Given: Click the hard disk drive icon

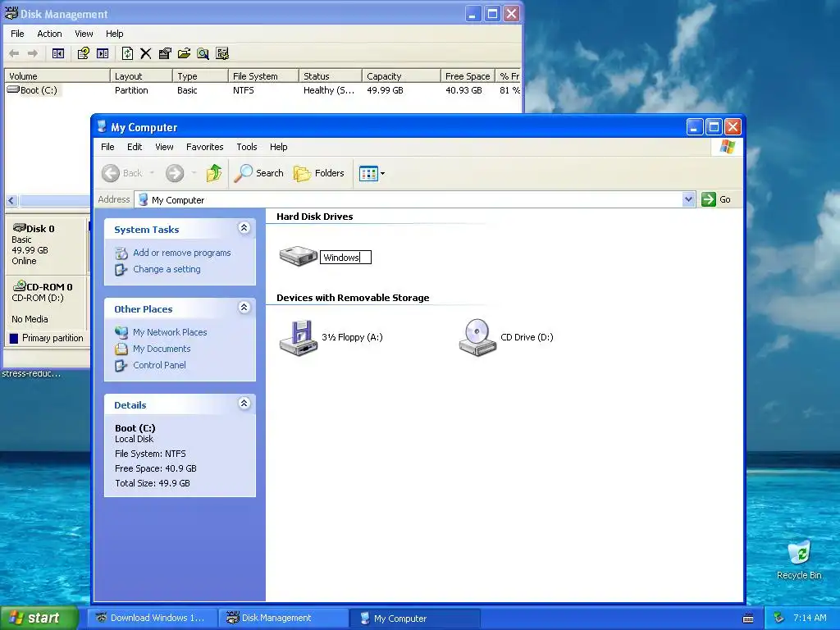Looking at the screenshot, I should pos(299,256).
